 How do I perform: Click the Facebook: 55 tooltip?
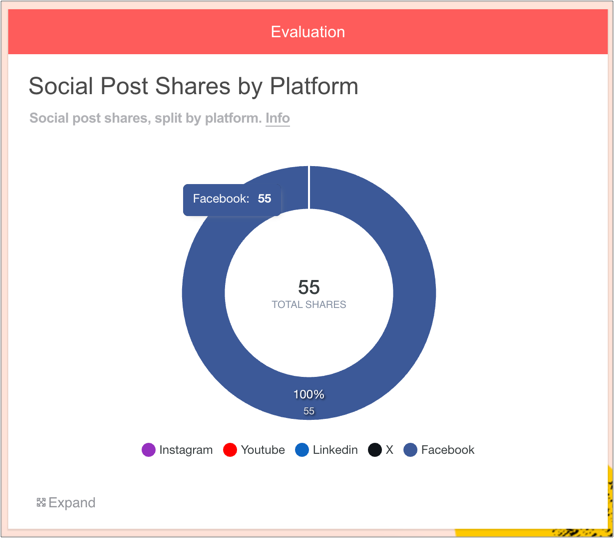pos(232,199)
